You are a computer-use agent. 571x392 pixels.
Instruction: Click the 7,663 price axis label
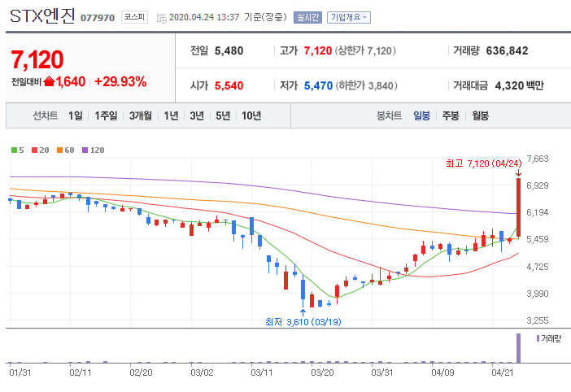pyautogui.click(x=538, y=159)
